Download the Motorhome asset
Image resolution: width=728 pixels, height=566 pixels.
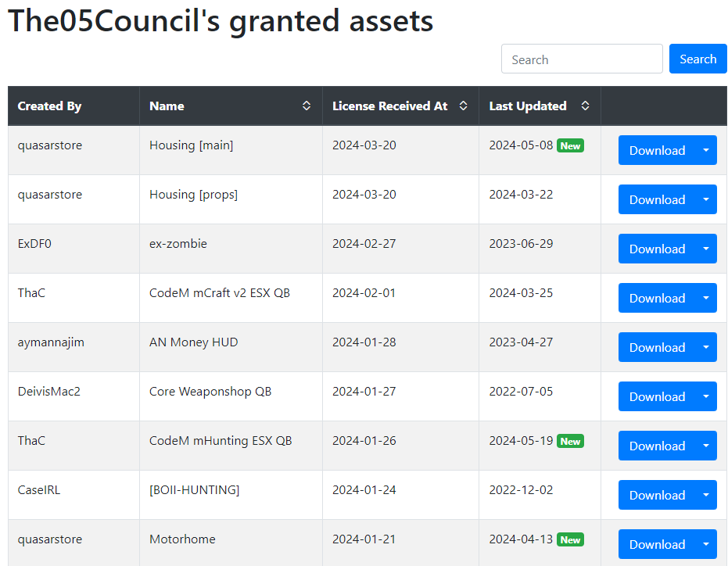click(657, 543)
